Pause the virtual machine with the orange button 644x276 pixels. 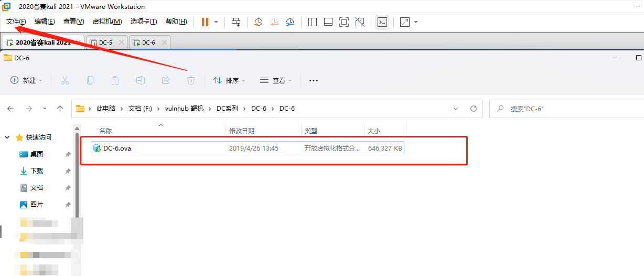tap(205, 22)
